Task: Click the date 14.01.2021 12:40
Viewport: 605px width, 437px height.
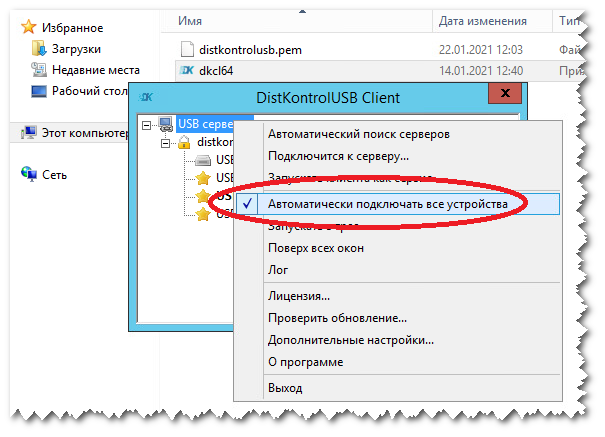Action: tap(481, 71)
